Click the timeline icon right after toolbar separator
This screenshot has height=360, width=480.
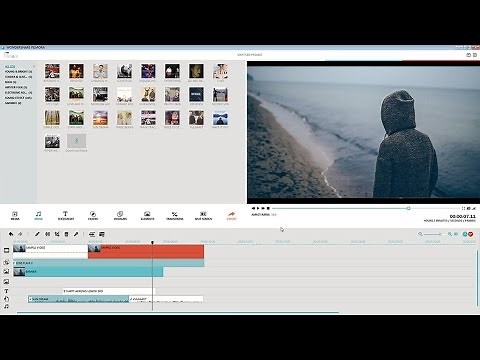pos(92,234)
